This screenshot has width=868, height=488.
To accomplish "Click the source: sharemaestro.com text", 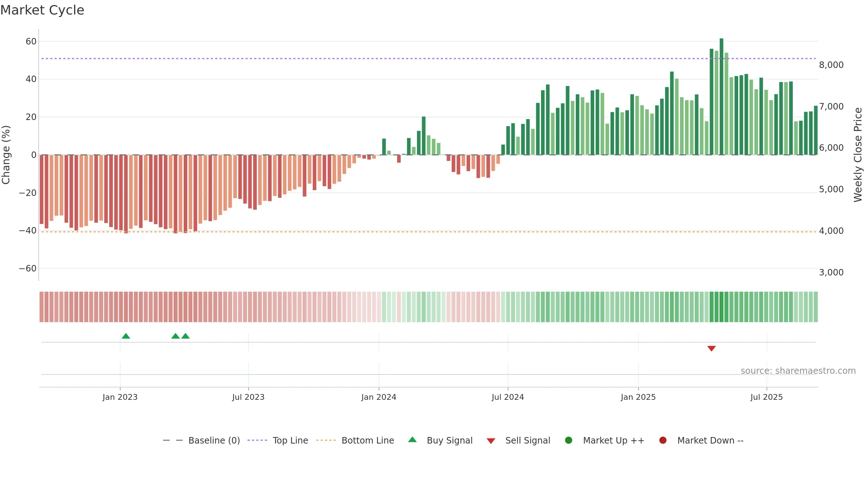I will point(798,371).
